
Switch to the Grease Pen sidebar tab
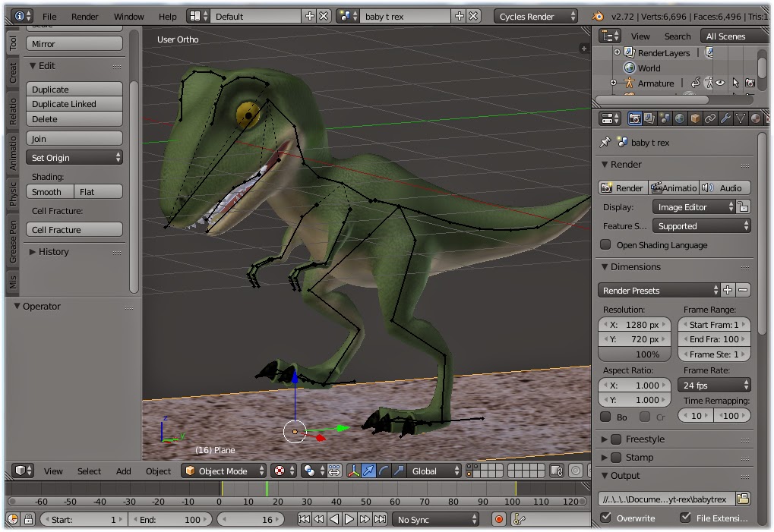(x=13, y=242)
